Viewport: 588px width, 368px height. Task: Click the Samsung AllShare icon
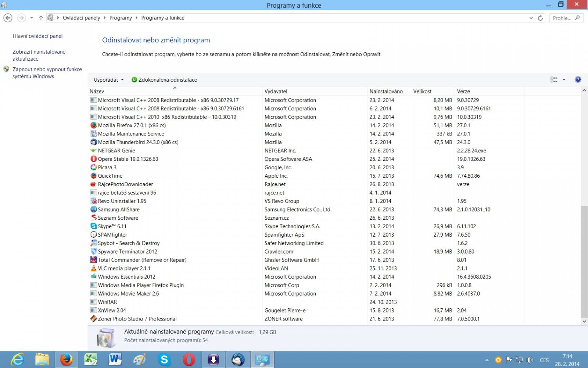pos(94,210)
